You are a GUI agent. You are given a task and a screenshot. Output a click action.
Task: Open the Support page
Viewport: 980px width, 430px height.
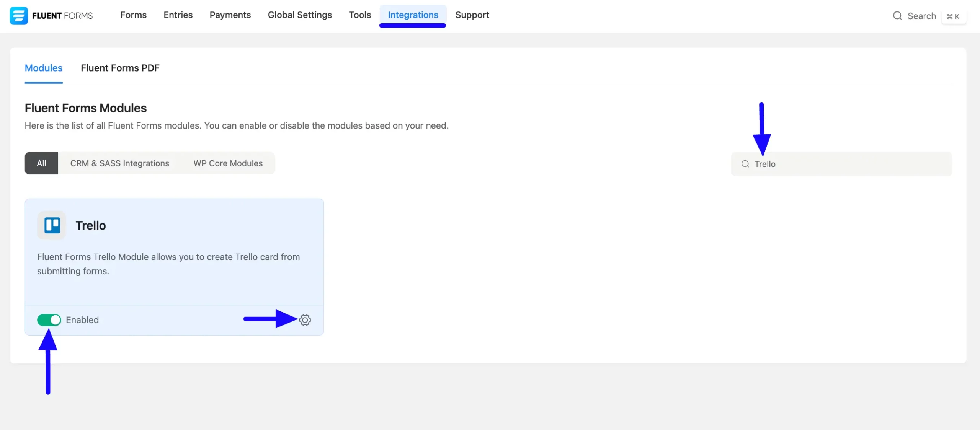click(x=472, y=15)
